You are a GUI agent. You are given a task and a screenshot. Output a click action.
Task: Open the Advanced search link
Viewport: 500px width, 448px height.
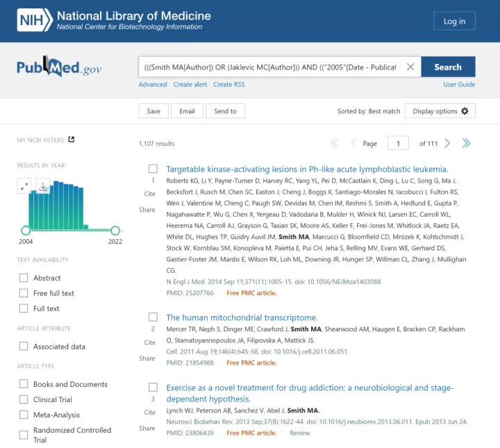(x=153, y=85)
